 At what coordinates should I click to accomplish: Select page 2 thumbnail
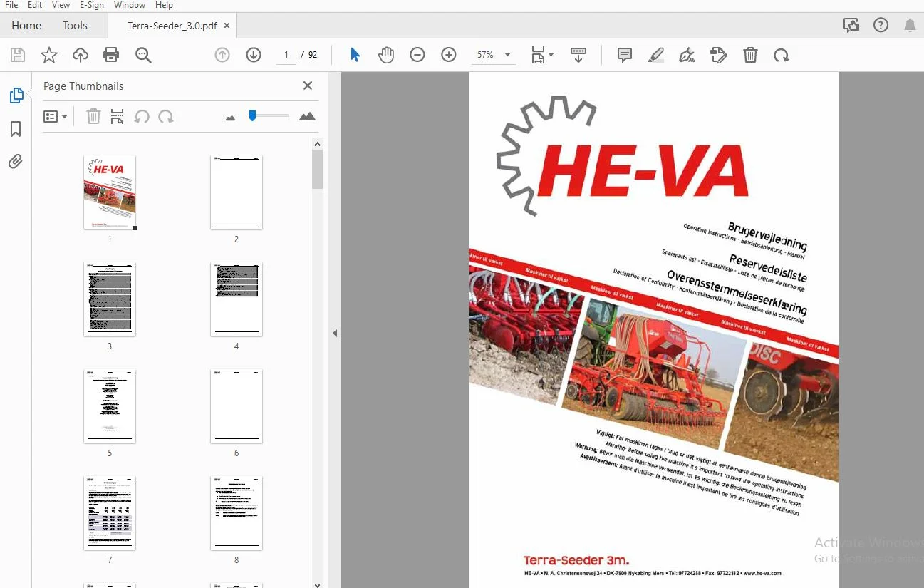click(237, 192)
